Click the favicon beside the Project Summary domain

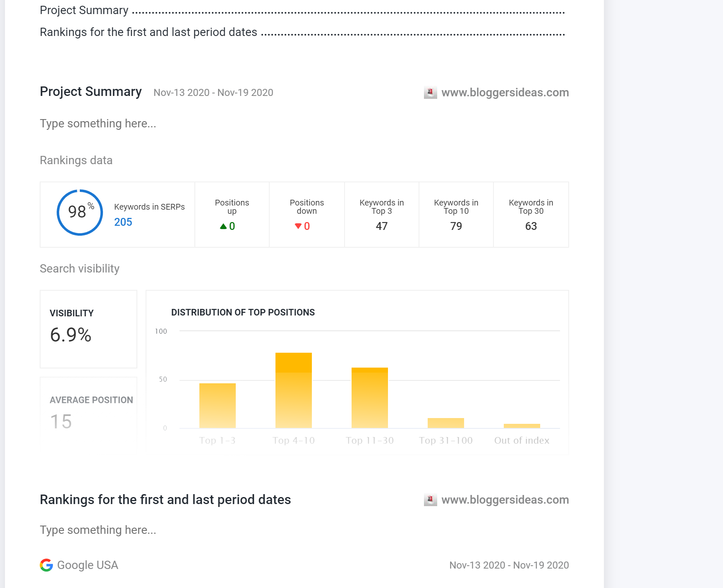[x=430, y=92]
